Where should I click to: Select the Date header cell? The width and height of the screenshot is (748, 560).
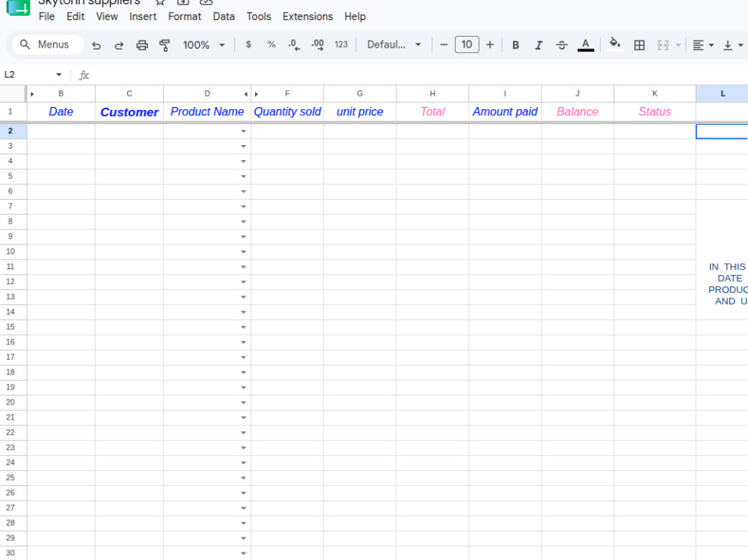(61, 111)
